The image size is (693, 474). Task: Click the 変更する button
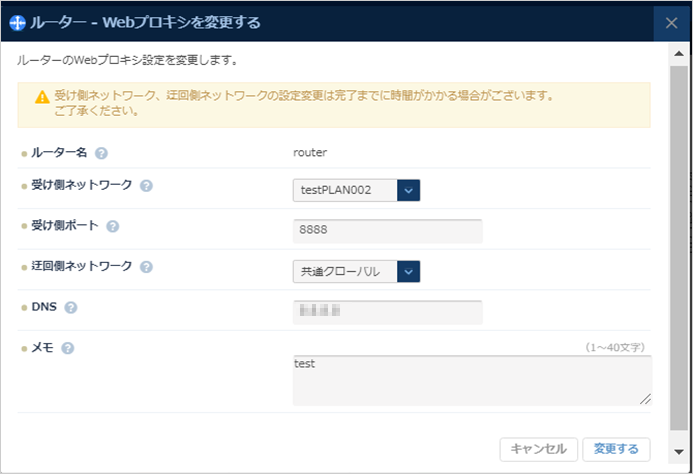pyautogui.click(x=616, y=449)
